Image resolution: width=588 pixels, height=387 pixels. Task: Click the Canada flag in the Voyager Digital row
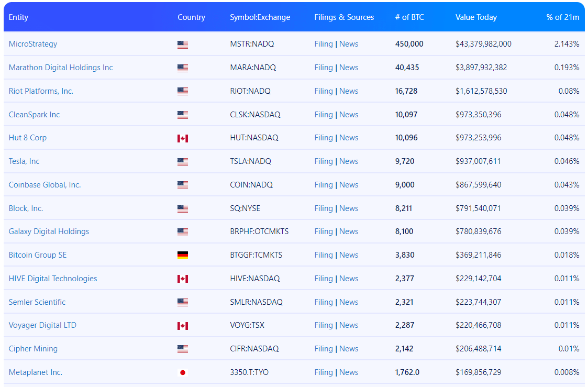[x=183, y=326]
